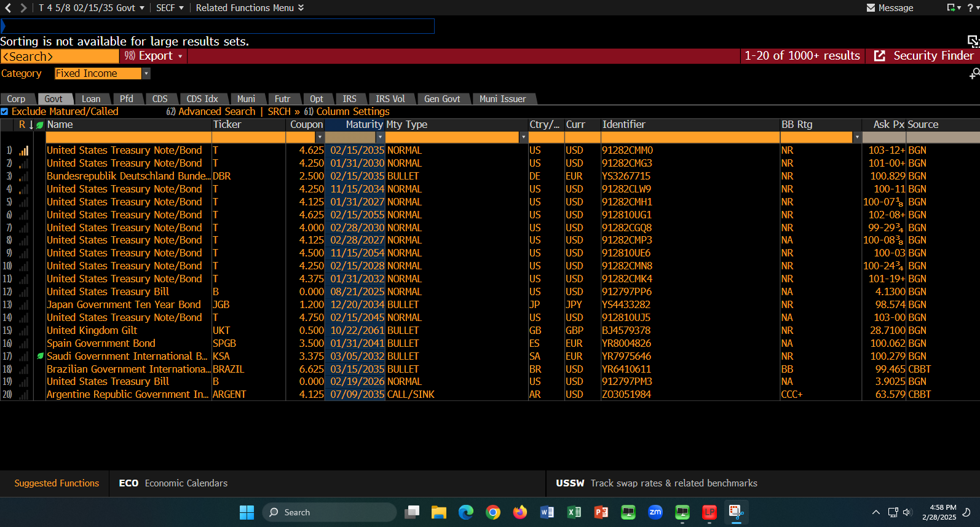Select Spain Government Bond row
Image resolution: width=980 pixels, height=527 pixels.
(101, 343)
